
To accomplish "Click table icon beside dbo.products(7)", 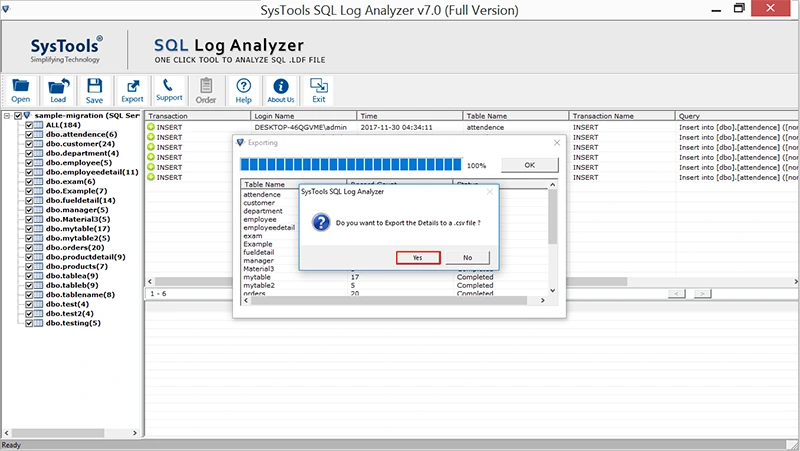I will [x=38, y=266].
